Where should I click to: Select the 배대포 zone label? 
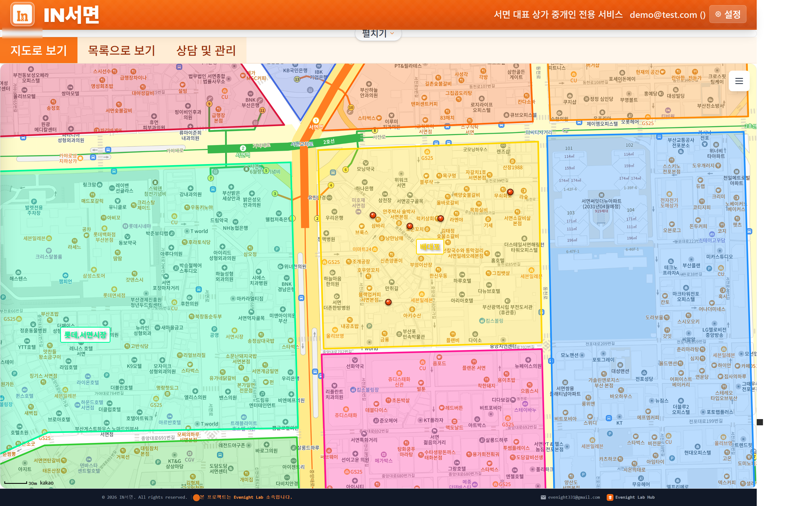430,247
